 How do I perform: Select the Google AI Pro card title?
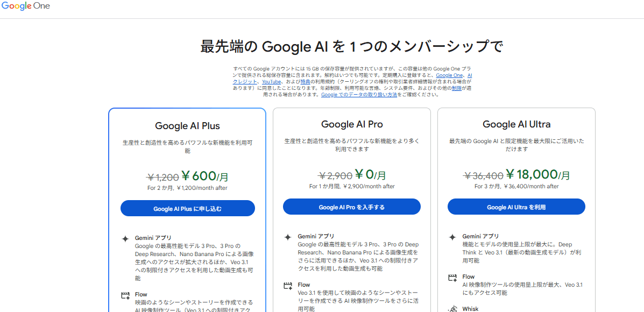pos(352,124)
